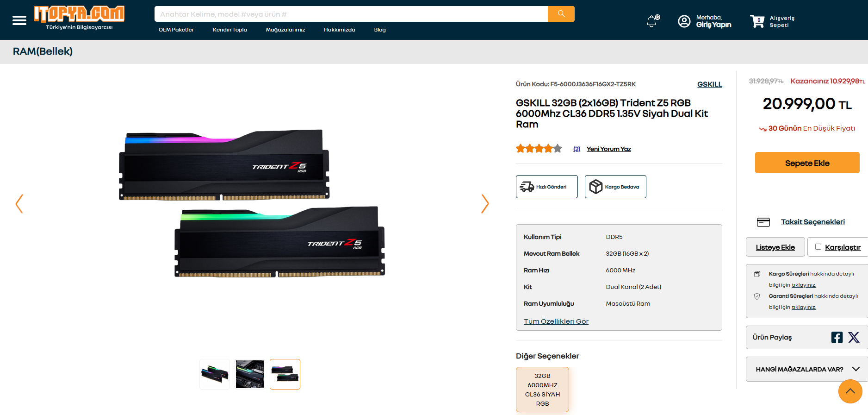Click into the search keyword field

pyautogui.click(x=351, y=14)
